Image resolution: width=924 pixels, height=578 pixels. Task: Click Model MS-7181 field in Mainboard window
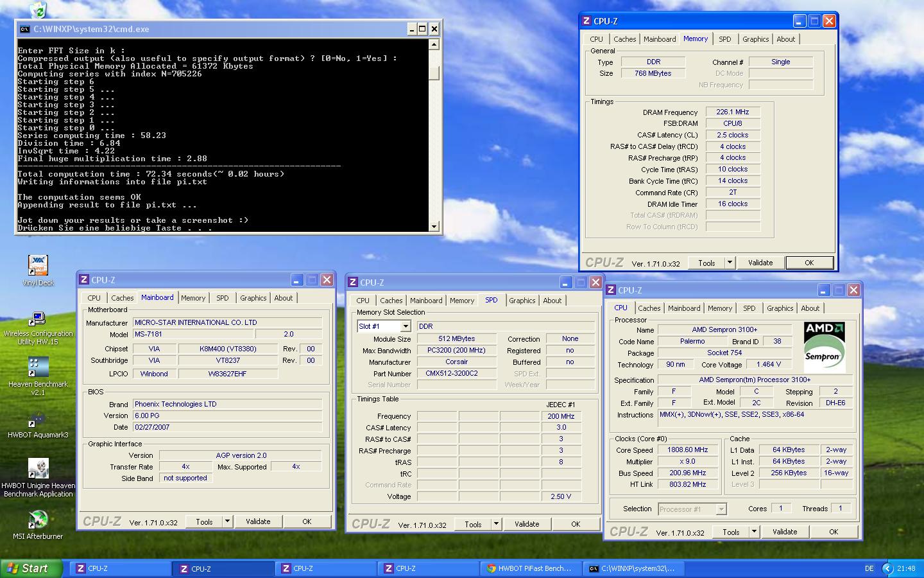(194, 334)
